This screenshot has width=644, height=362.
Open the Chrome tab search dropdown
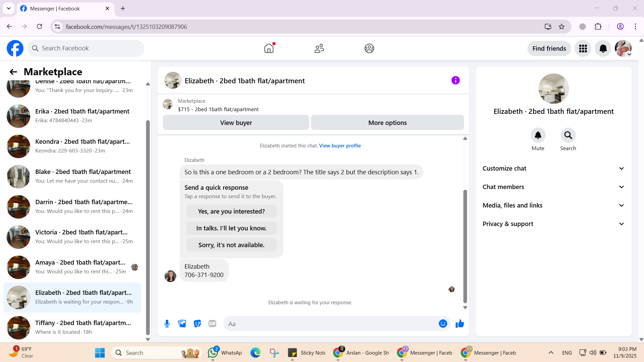click(9, 8)
